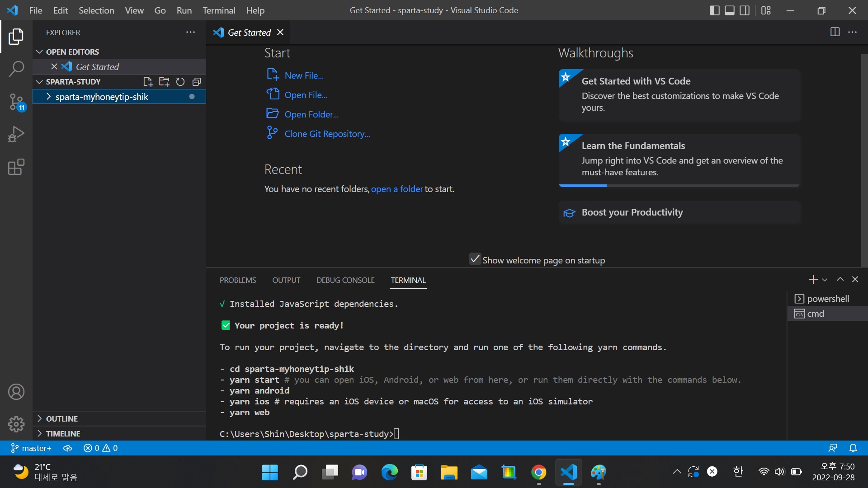
Task: Click the 'open a folder' link
Action: pos(397,189)
